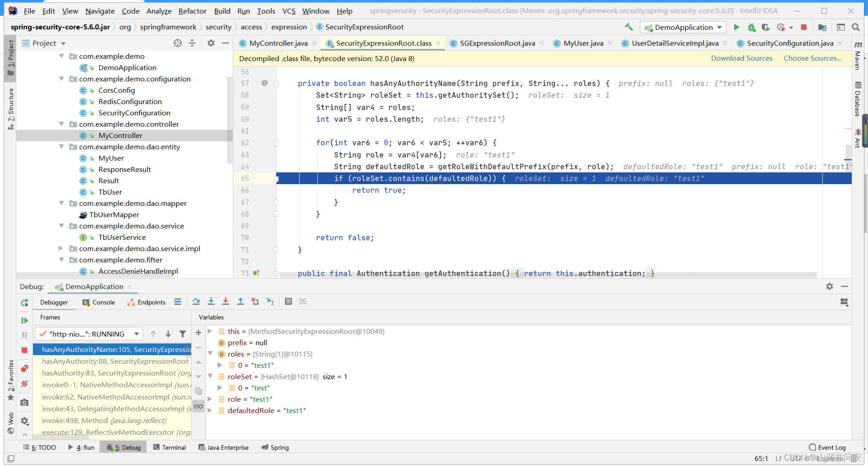This screenshot has width=868, height=466.
Task: Select hasAuthority:83 stack frame
Action: coord(112,373)
